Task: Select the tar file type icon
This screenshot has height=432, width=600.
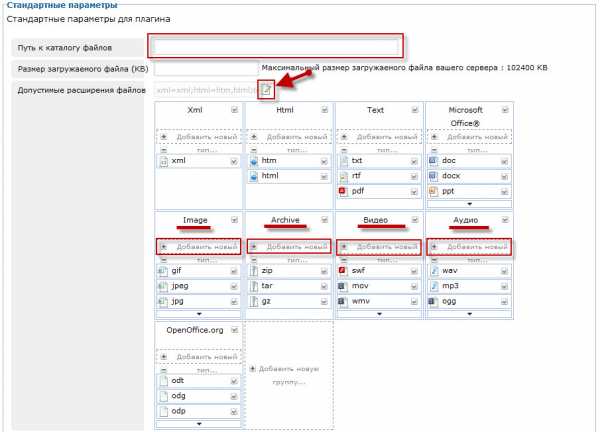Action: (253, 286)
